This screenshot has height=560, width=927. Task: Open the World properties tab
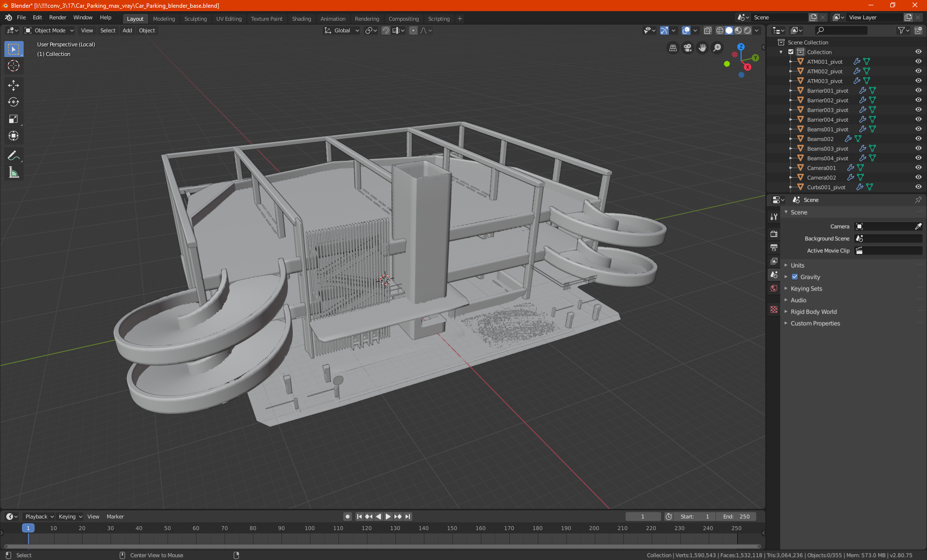click(x=774, y=288)
